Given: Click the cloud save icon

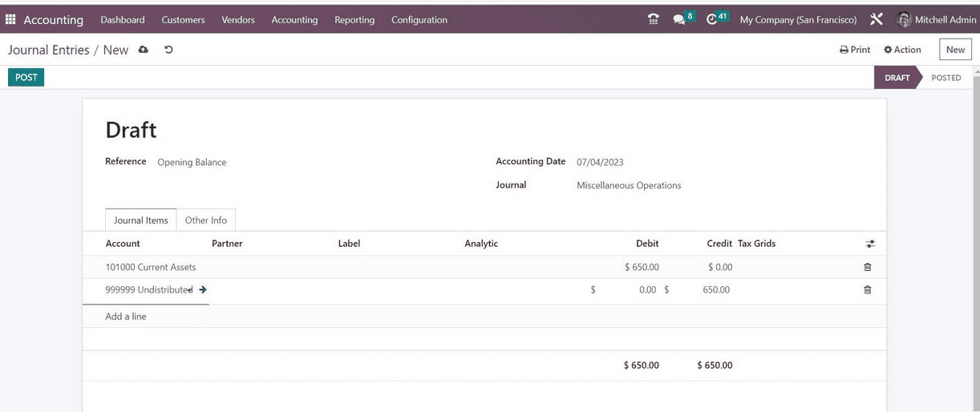Looking at the screenshot, I should [144, 50].
